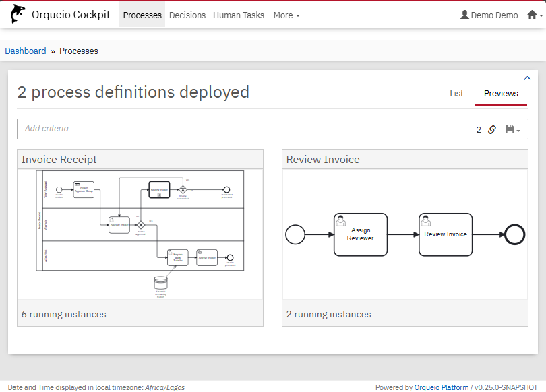Viewport: 546px width, 392px height.
Task: Open the Decisions page
Action: 187,15
